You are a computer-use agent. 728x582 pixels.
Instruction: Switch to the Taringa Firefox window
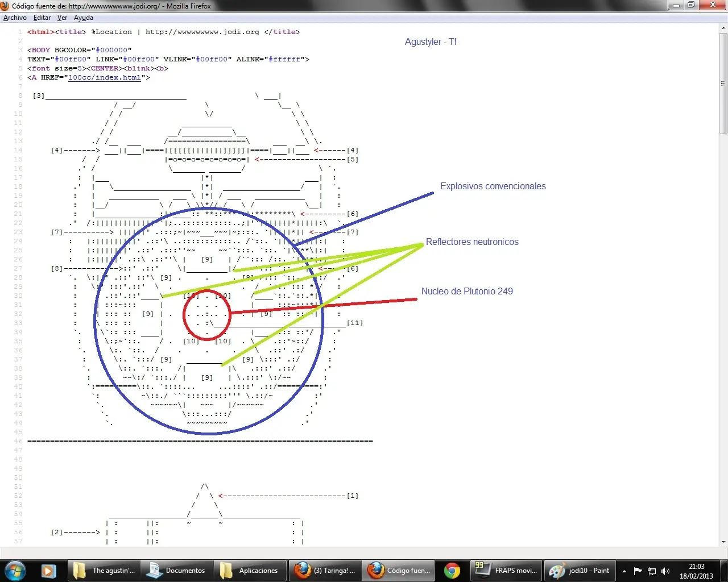pyautogui.click(x=324, y=571)
